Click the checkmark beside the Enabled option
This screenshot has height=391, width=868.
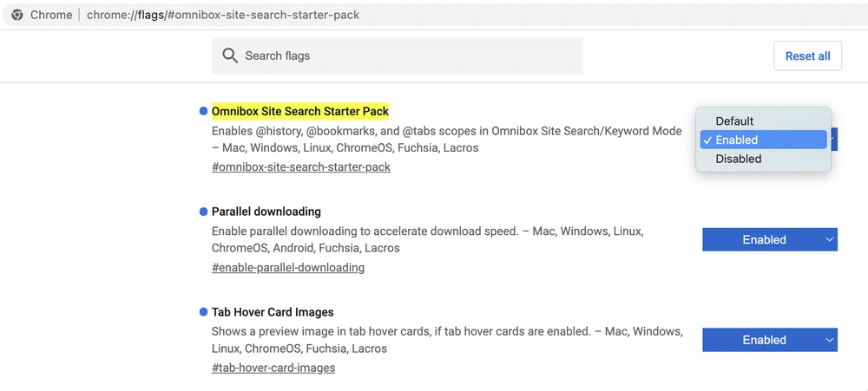pos(708,140)
